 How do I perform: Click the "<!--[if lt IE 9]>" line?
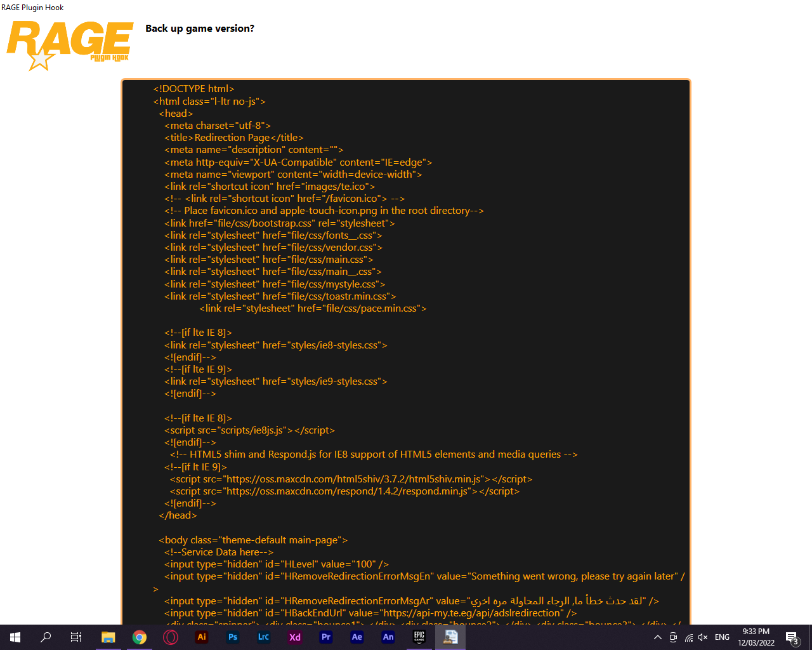(195, 467)
